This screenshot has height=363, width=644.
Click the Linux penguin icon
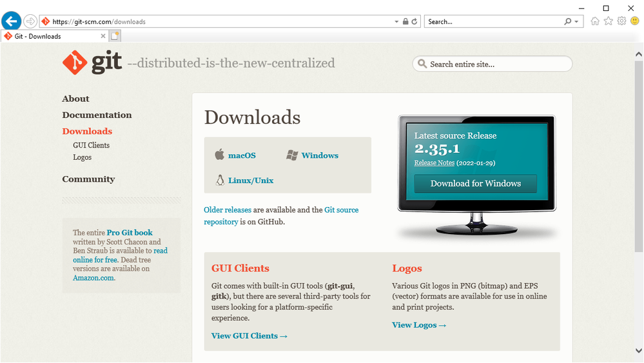click(220, 180)
